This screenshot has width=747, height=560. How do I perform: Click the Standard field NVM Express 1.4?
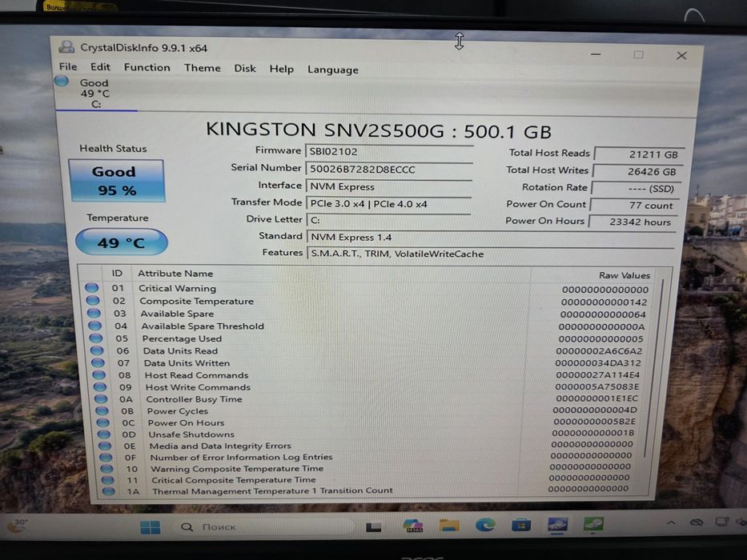[492, 237]
